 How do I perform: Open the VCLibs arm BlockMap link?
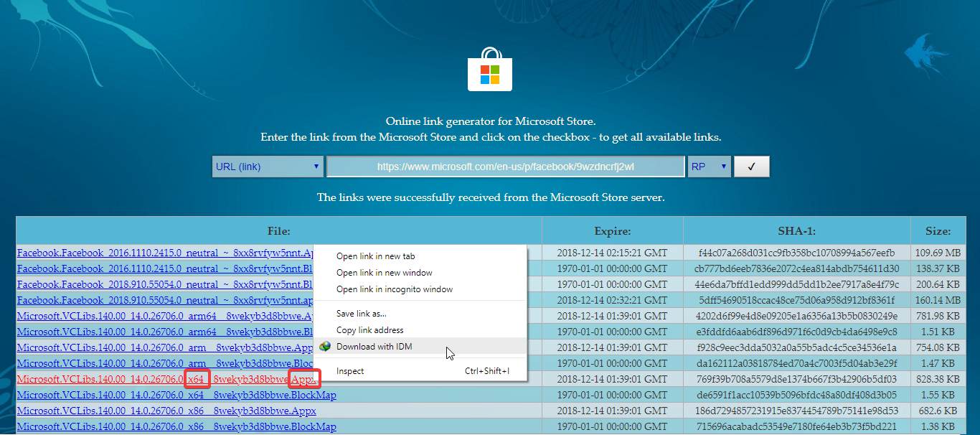(165, 363)
